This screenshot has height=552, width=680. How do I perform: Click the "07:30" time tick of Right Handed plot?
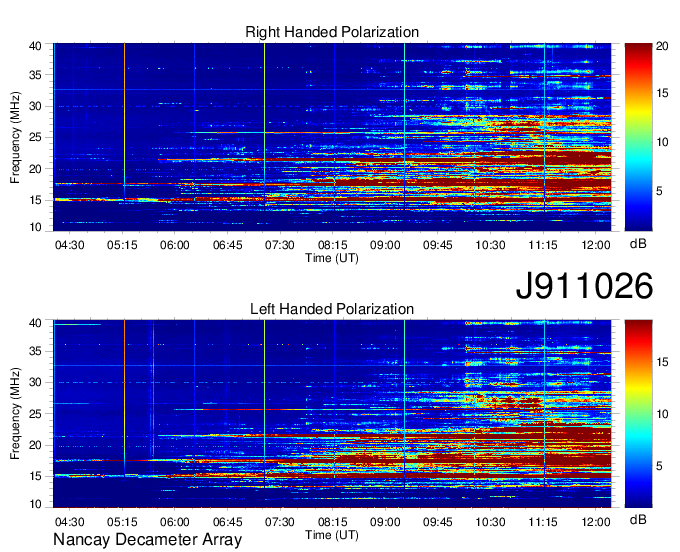pyautogui.click(x=280, y=245)
